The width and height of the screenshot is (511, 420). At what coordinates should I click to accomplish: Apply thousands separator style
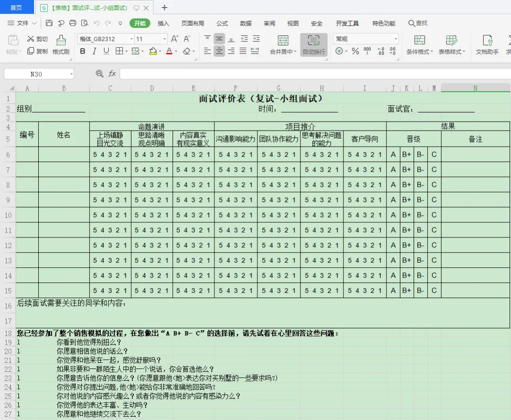tap(367, 51)
